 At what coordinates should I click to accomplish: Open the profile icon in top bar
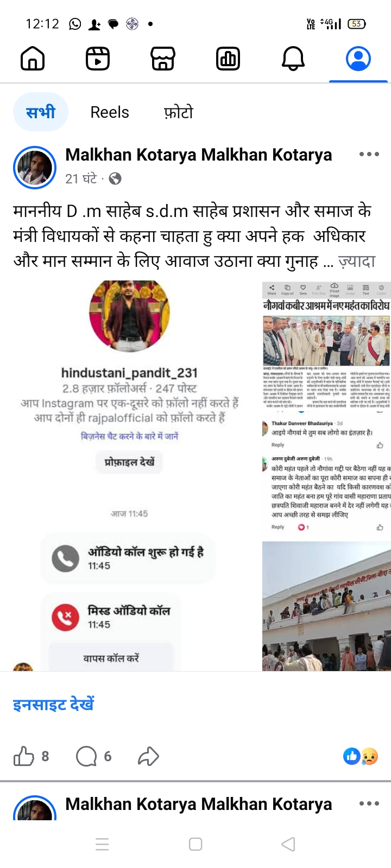(358, 59)
